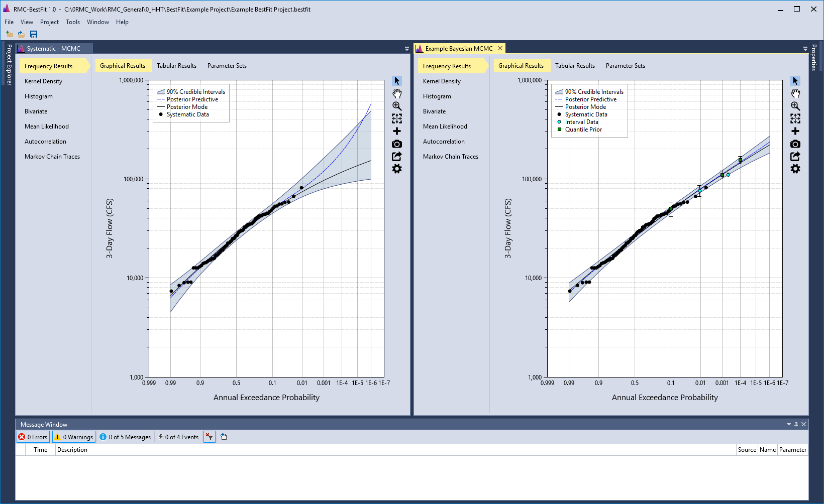The width and height of the screenshot is (824, 504).
Task: Open Message Window options dropdown arrow
Action: click(x=789, y=425)
